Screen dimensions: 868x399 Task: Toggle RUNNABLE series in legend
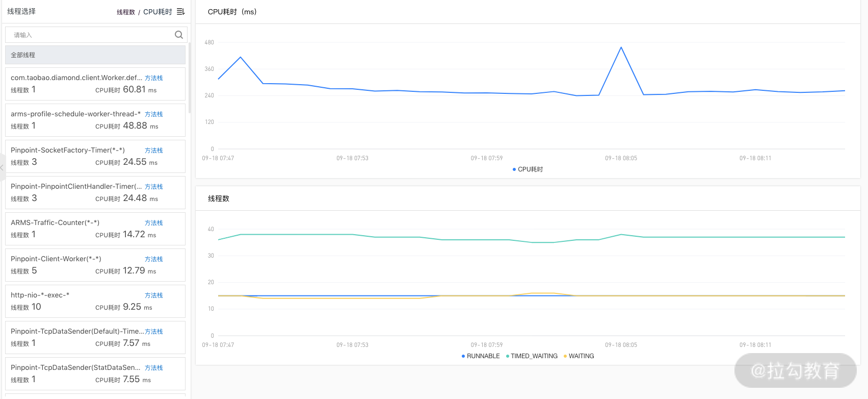[x=480, y=356]
